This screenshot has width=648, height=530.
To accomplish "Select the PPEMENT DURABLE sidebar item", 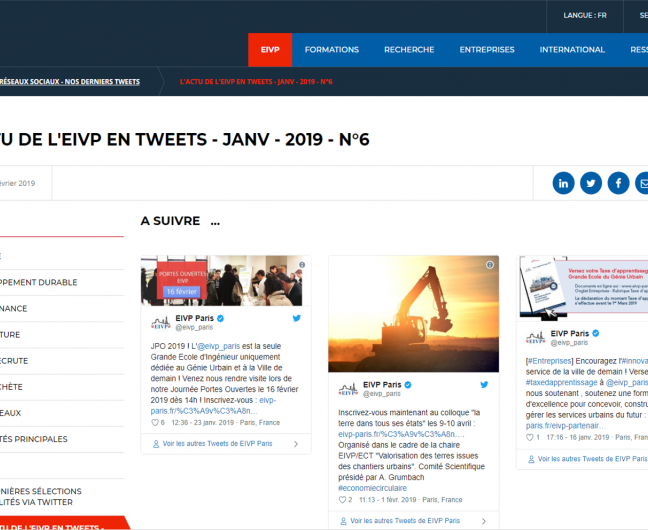I will 38,282.
